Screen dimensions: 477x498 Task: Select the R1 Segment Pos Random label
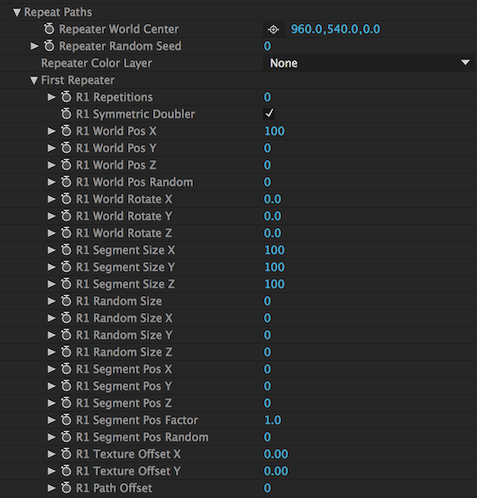coord(142,437)
